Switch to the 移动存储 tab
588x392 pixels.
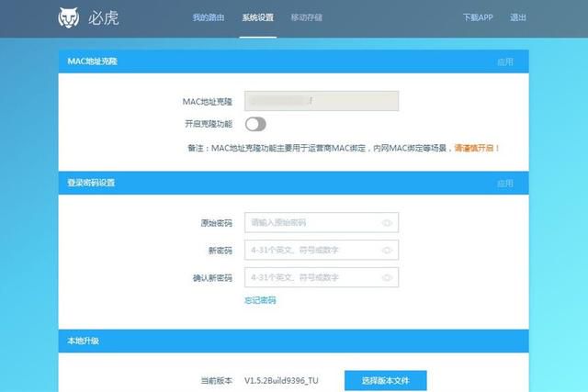point(306,17)
